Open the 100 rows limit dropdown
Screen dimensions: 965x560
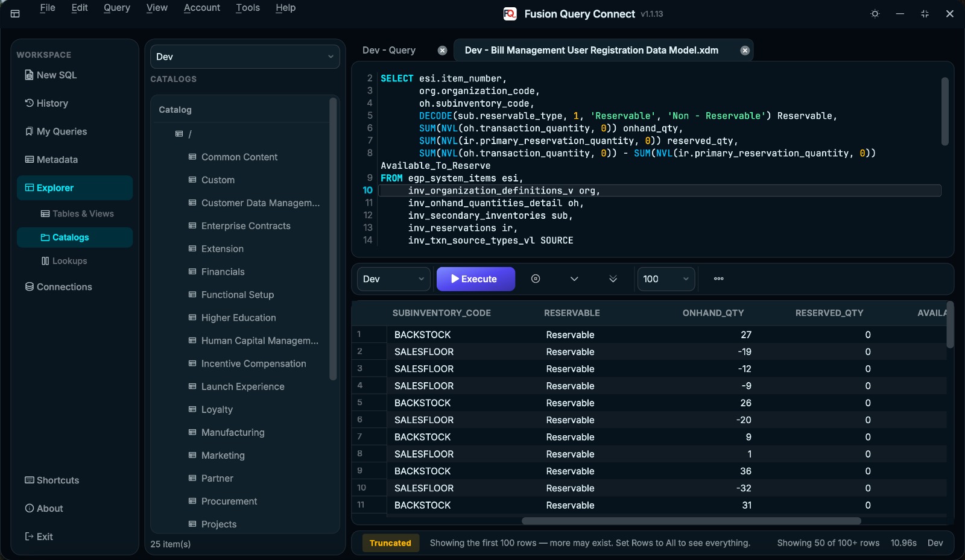666,279
